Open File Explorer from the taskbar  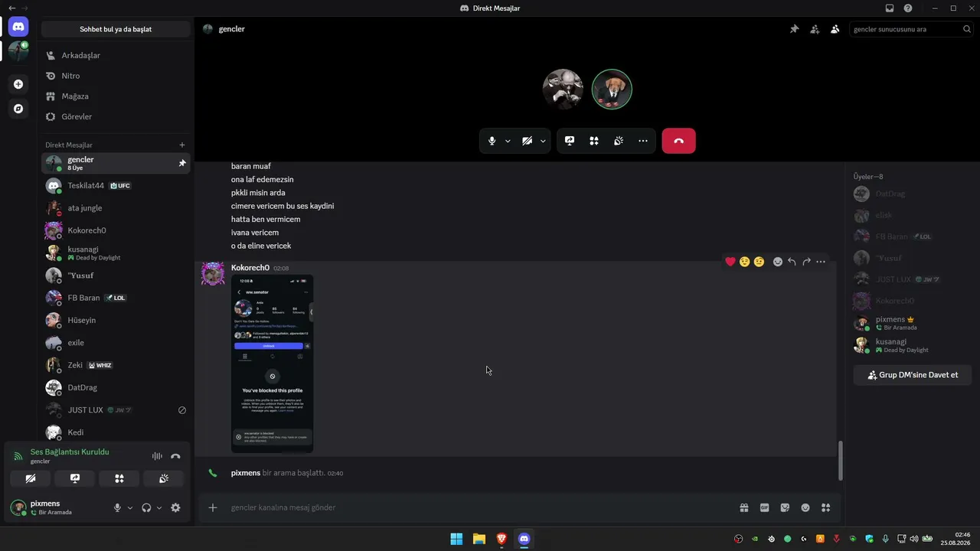point(479,539)
